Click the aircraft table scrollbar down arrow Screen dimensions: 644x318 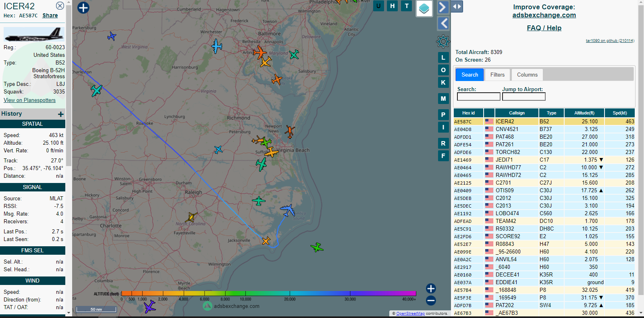coord(641,313)
